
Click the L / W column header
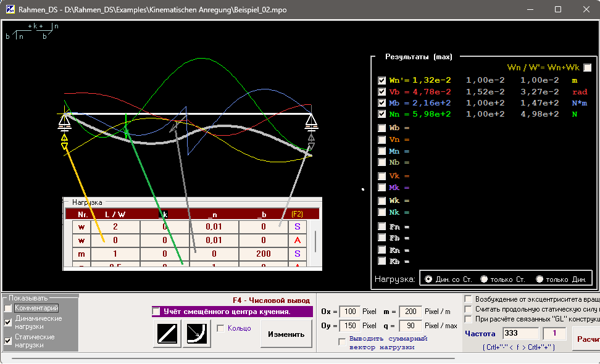point(115,213)
